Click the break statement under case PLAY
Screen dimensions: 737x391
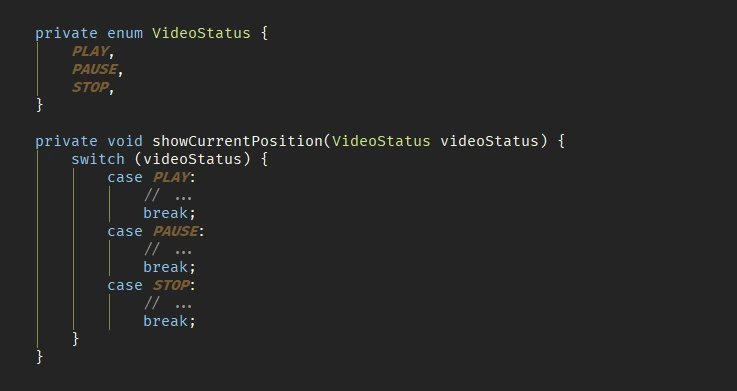169,213
